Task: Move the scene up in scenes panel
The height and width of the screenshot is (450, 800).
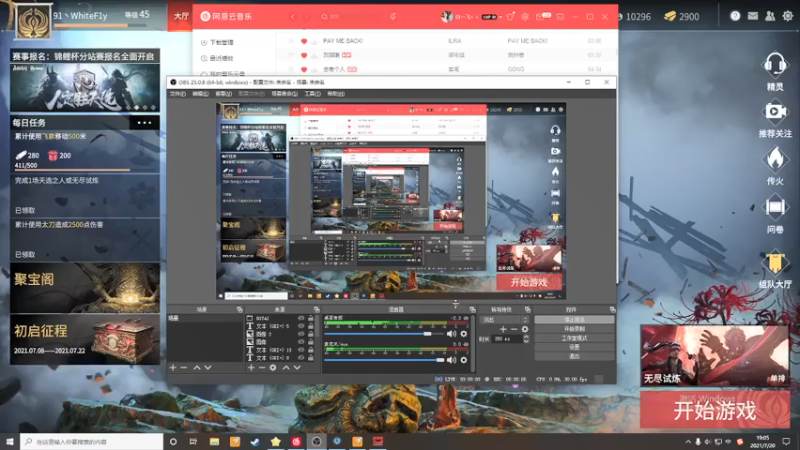Action: pos(197,367)
